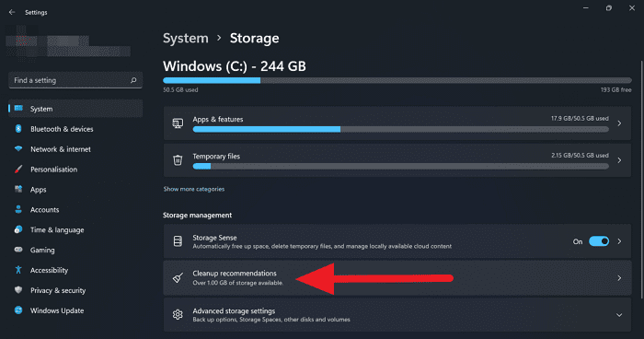
Task: Open Storage Sense settings chevron
Action: (619, 241)
